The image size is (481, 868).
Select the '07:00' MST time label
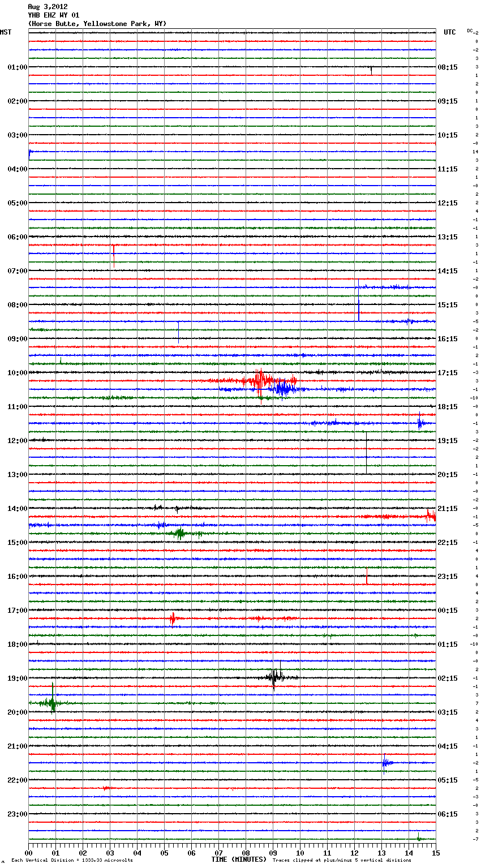18,271
